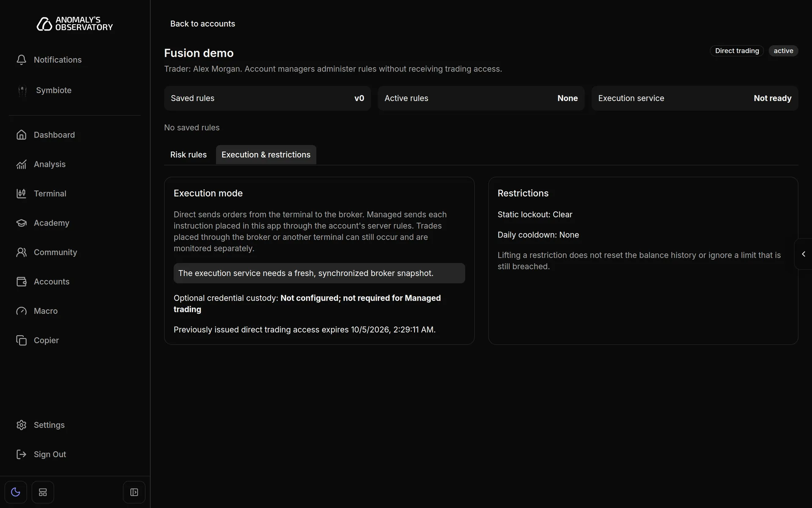Click Static lockout: Clear text

click(535, 215)
